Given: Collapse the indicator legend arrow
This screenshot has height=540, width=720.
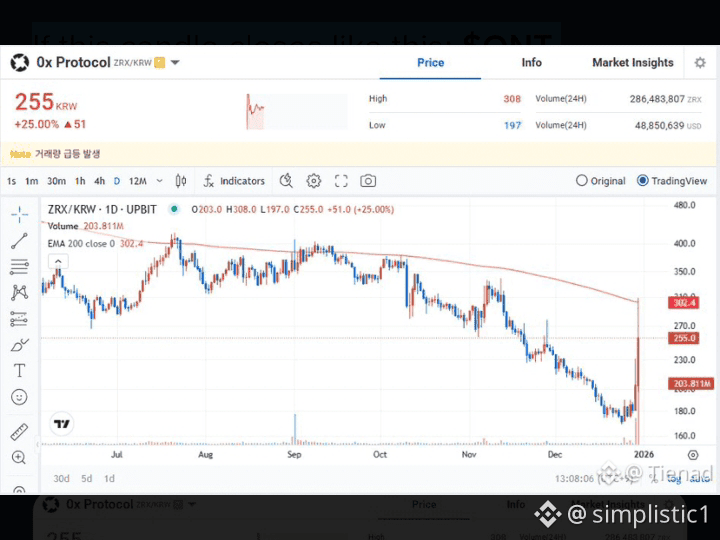Looking at the screenshot, I should click(x=58, y=261).
